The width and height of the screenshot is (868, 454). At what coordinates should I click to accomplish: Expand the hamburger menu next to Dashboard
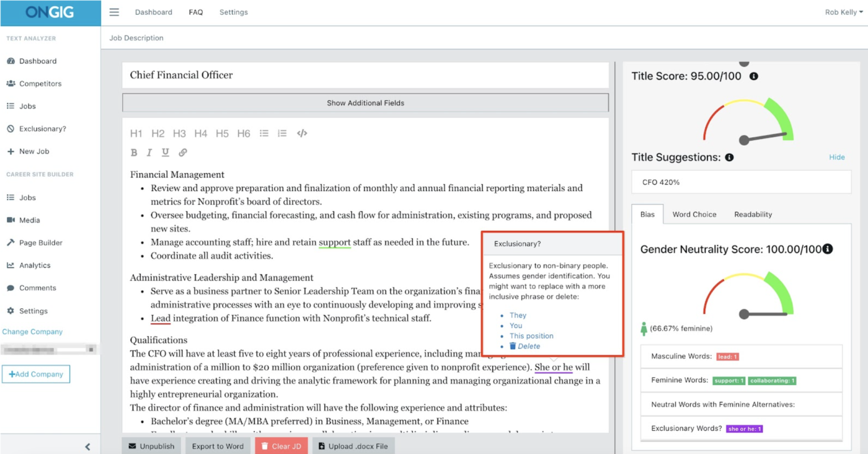point(114,12)
